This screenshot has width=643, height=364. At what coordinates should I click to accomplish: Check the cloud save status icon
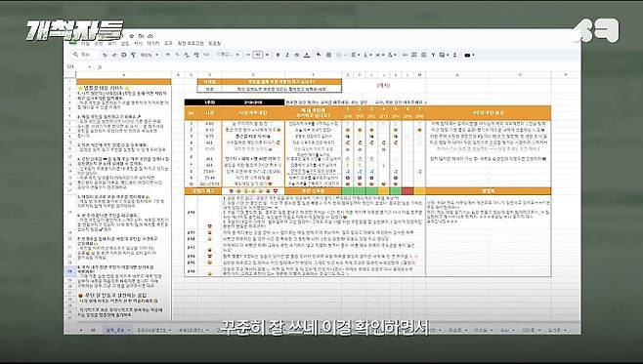[150, 36]
